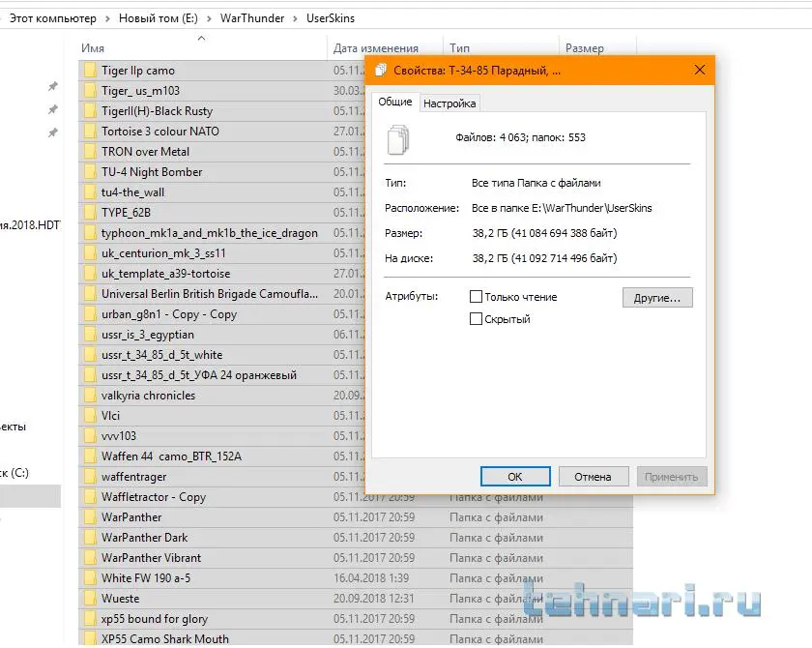Click the folder icon of vvv103
The image size is (812, 648).
[90, 435]
